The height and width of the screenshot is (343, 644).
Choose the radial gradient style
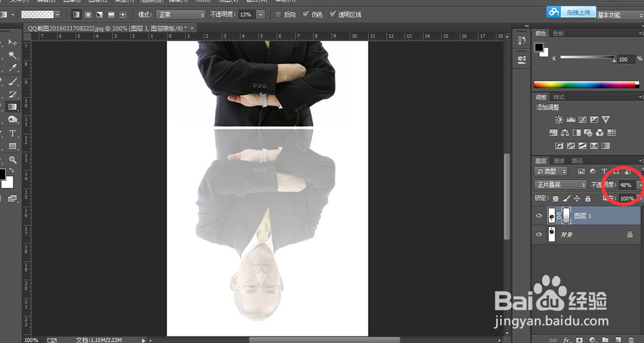[88, 14]
